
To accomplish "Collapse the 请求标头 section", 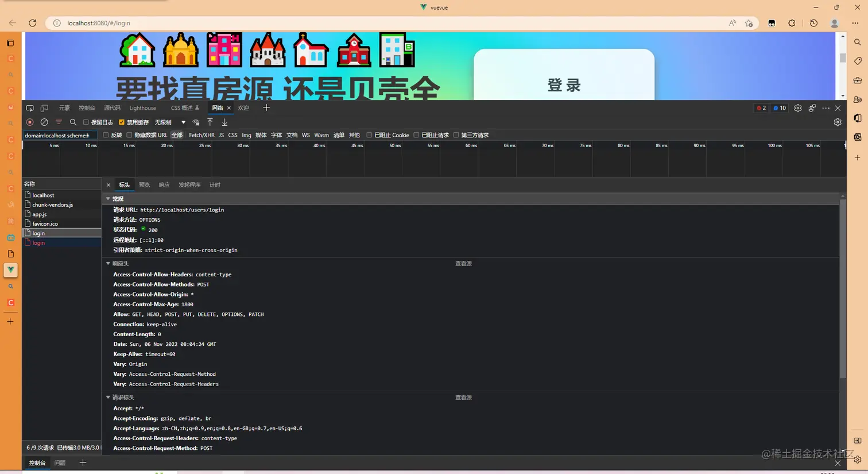I will coord(108,398).
